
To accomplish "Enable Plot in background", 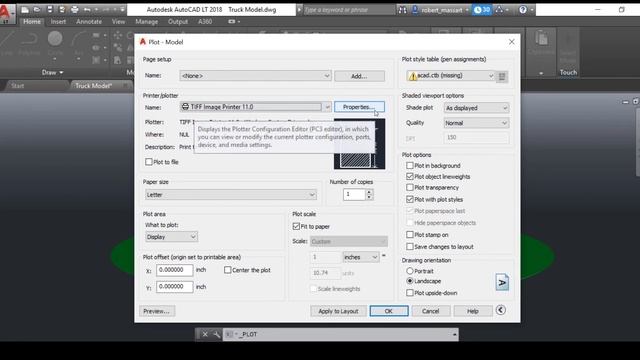I will tap(410, 166).
